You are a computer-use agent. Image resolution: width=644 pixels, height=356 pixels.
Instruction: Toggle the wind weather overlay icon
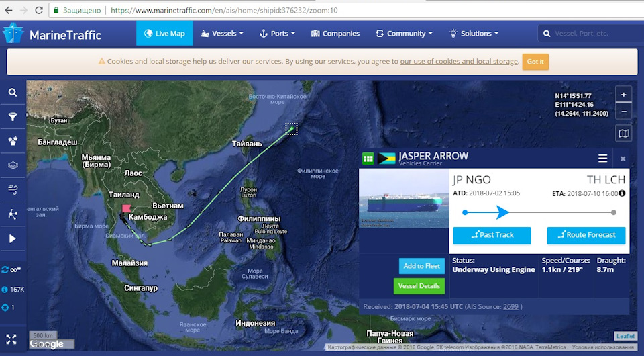point(13,189)
